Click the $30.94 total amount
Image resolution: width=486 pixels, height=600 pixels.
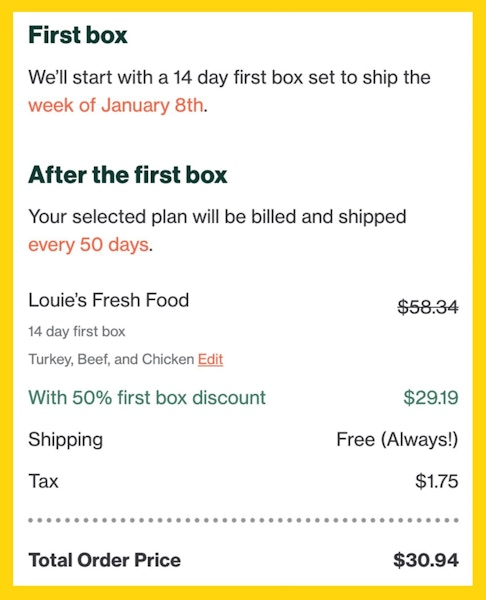tap(426, 560)
